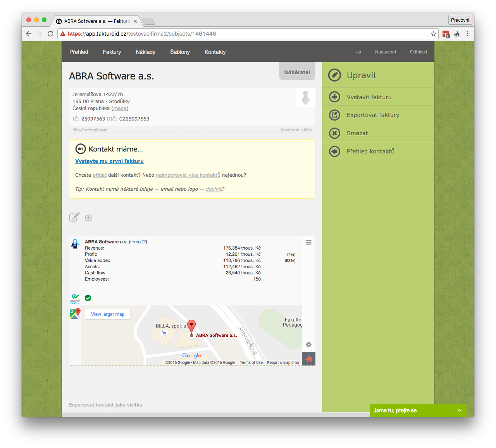Click Report a map error link

pyautogui.click(x=283, y=363)
